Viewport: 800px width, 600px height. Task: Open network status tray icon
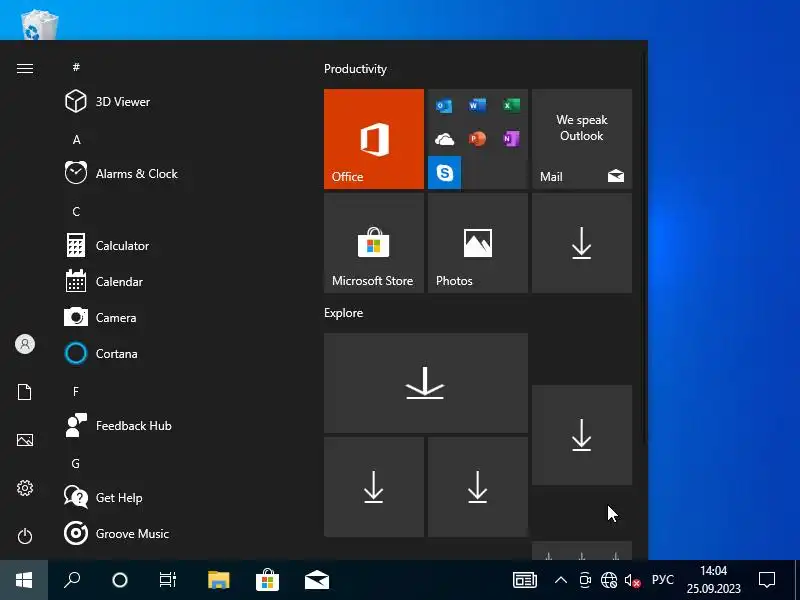(x=609, y=580)
